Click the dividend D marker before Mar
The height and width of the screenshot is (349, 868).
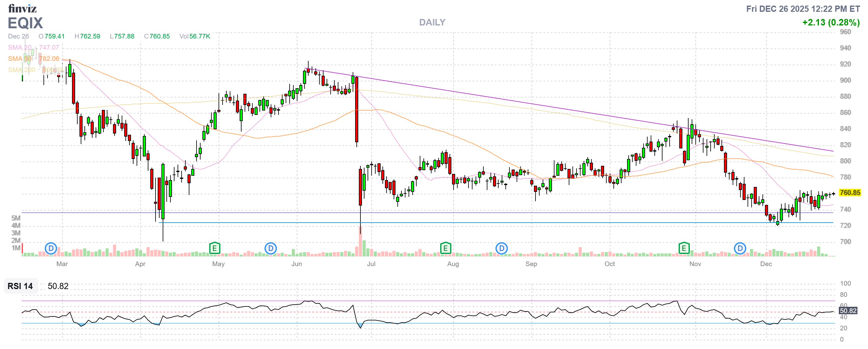pos(51,249)
